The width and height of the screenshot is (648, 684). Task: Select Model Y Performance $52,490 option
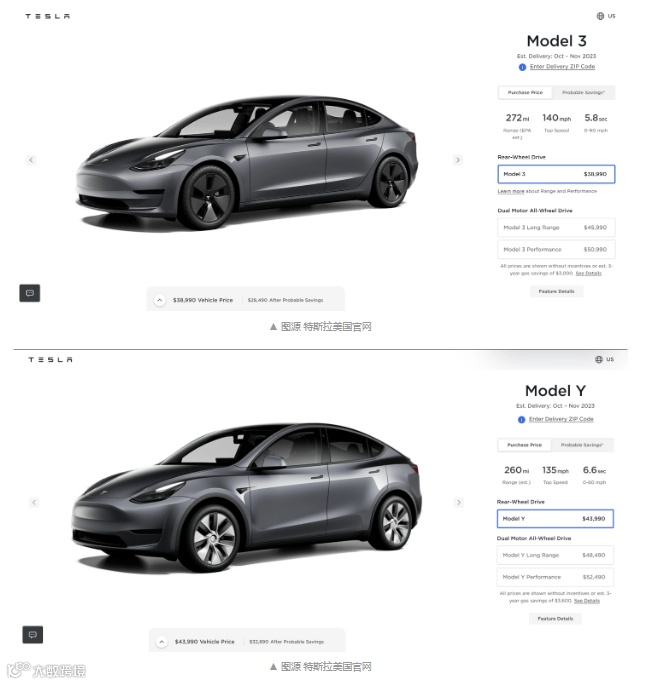(555, 577)
